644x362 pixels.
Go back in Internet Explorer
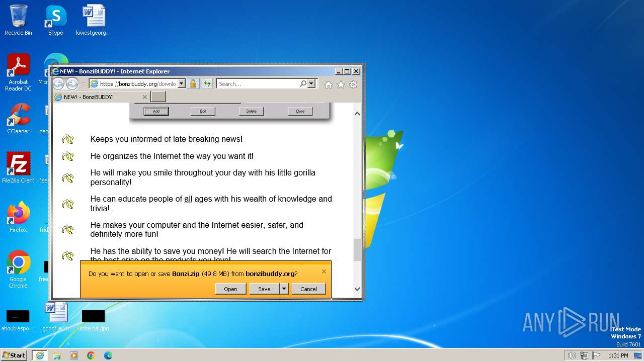[59, 84]
